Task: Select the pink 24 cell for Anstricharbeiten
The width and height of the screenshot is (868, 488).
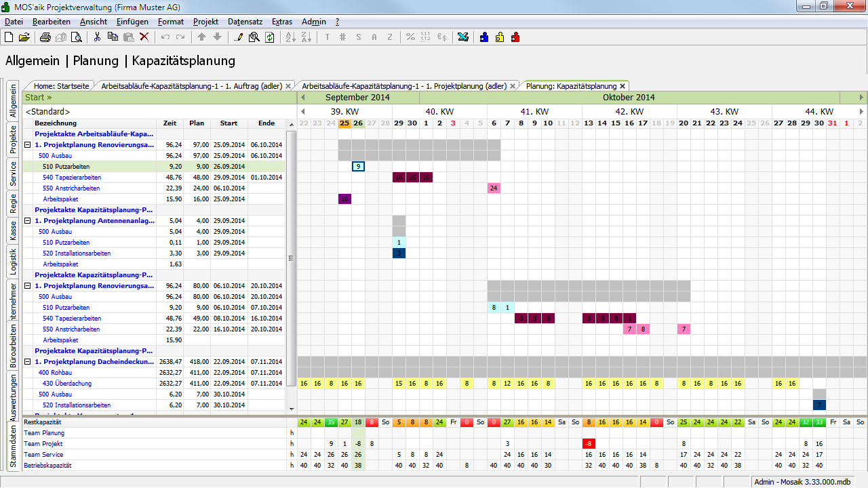Action: click(x=494, y=188)
